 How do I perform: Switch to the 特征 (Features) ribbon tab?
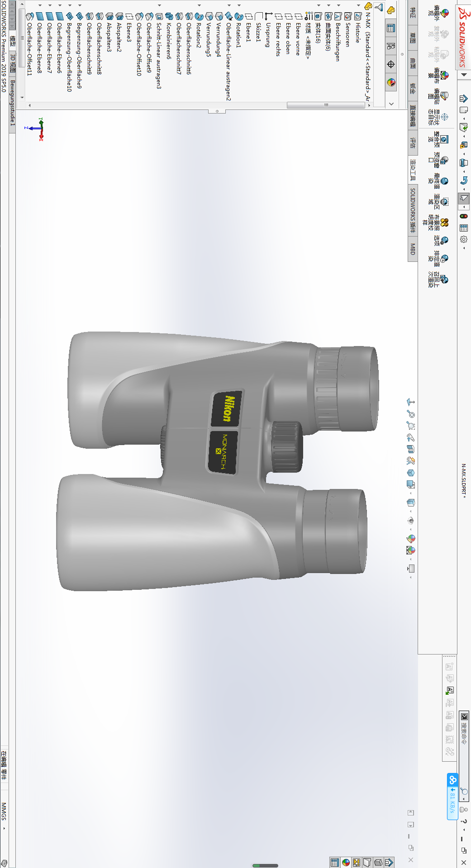[413, 12]
